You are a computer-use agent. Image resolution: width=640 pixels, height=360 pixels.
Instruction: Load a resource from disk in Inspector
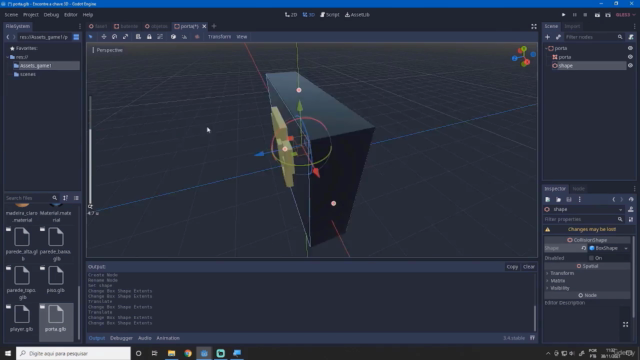[558, 200]
